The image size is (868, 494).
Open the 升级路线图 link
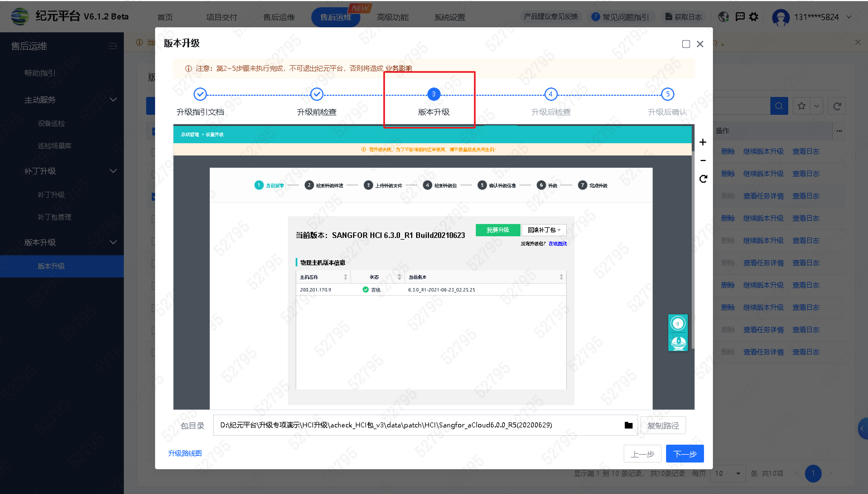click(x=185, y=453)
